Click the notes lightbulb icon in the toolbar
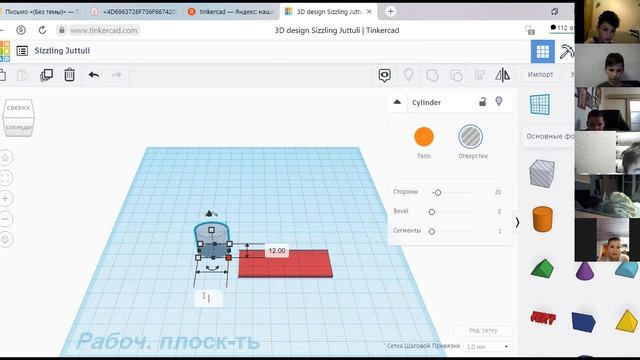The image size is (640, 360). point(408,75)
